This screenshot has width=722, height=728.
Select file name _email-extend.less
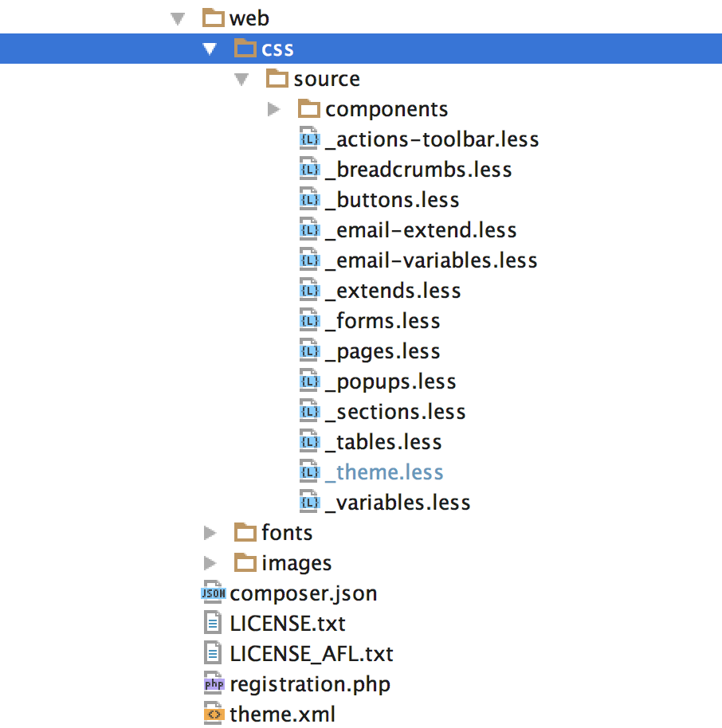421,230
